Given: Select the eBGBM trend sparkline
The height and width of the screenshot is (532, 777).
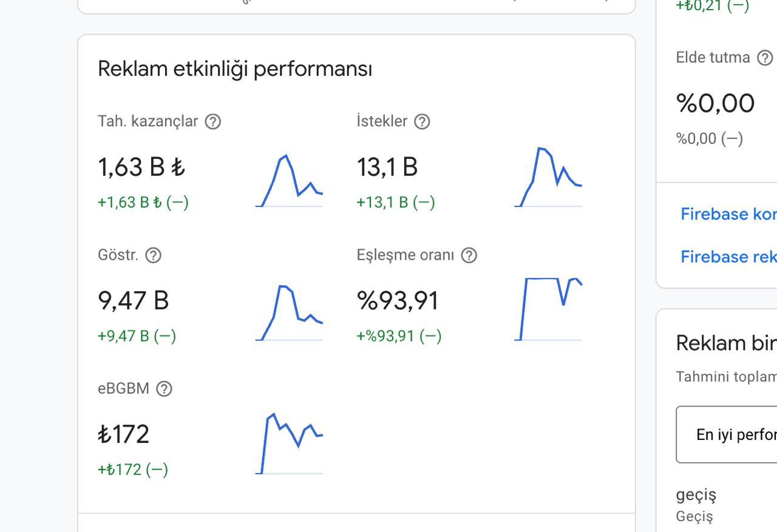Looking at the screenshot, I should [290, 443].
